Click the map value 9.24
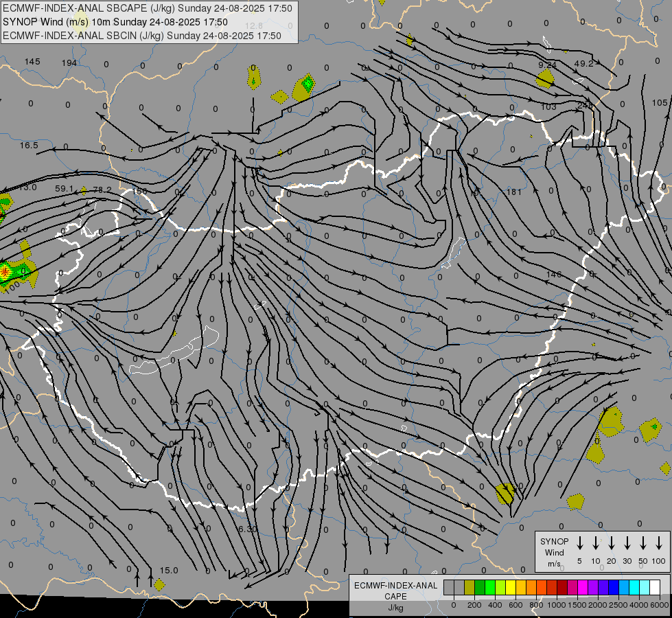The image size is (672, 618). click(x=547, y=65)
